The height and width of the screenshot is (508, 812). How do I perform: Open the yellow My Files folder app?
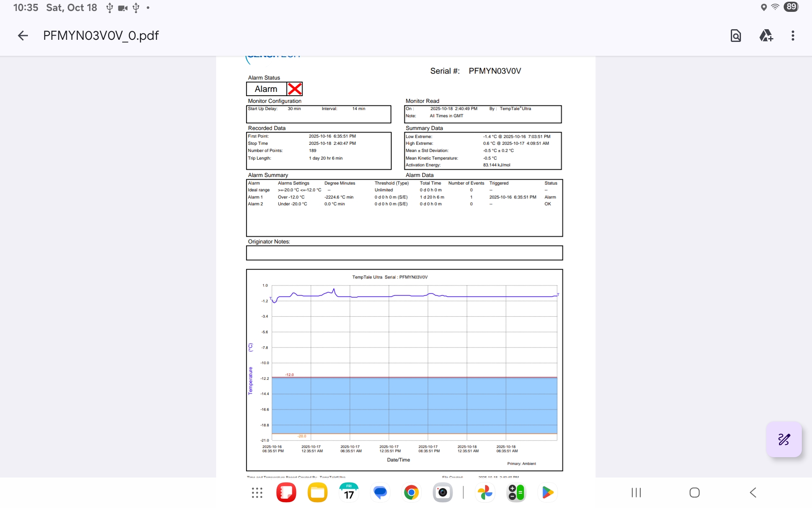point(318,492)
